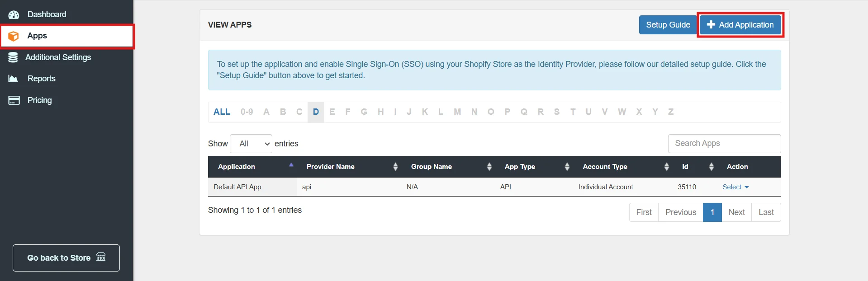Filter apps by letter W
Viewport: 868px width, 281px height.
coord(622,112)
